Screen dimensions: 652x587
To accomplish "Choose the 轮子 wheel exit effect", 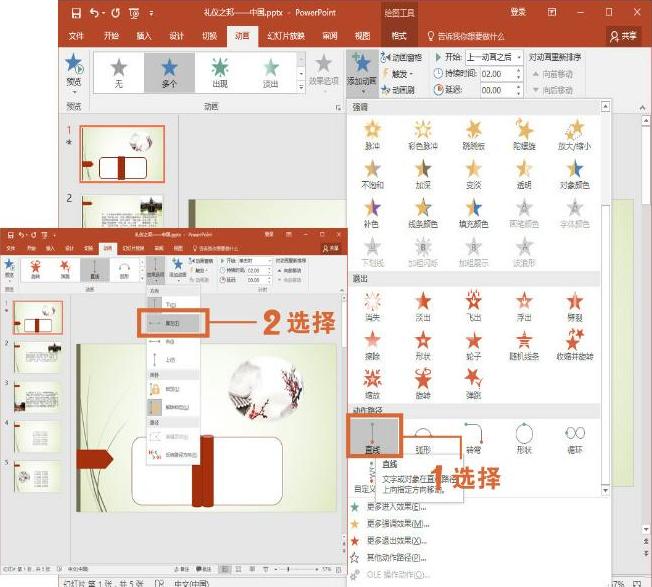I will point(473,345).
